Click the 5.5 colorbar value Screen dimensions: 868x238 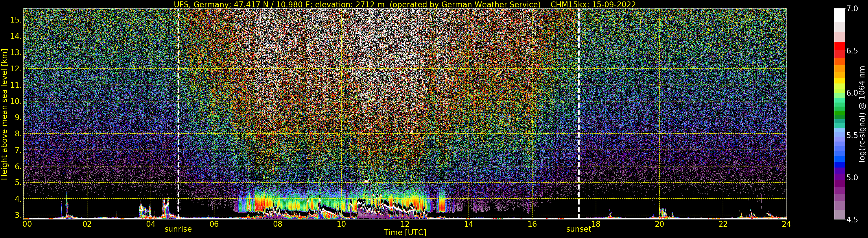point(852,135)
